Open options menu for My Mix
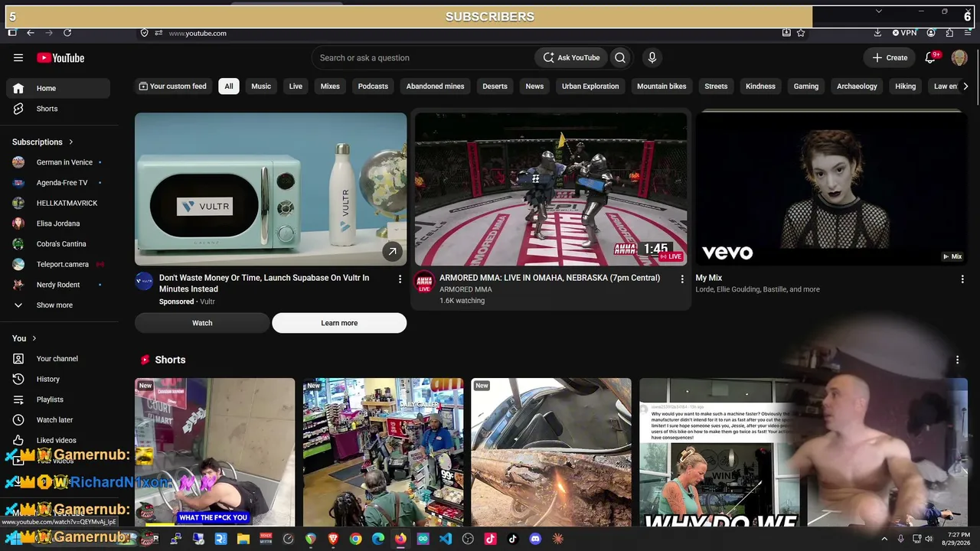Viewport: 980px width, 551px height. tap(962, 279)
